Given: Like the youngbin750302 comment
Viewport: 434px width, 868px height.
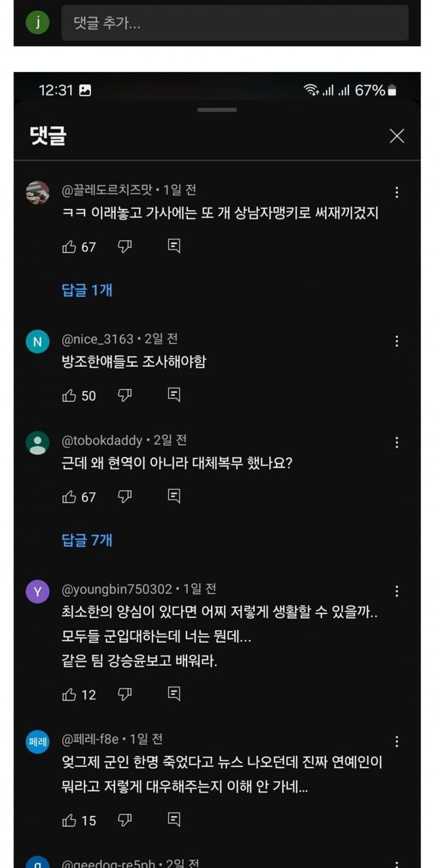Looking at the screenshot, I should (x=69, y=694).
